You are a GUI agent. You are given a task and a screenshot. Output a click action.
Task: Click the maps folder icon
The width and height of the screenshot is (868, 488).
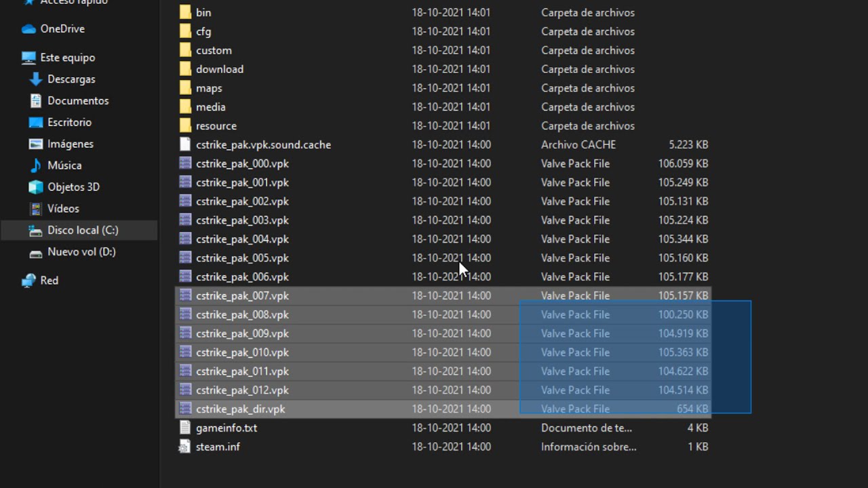tap(185, 88)
